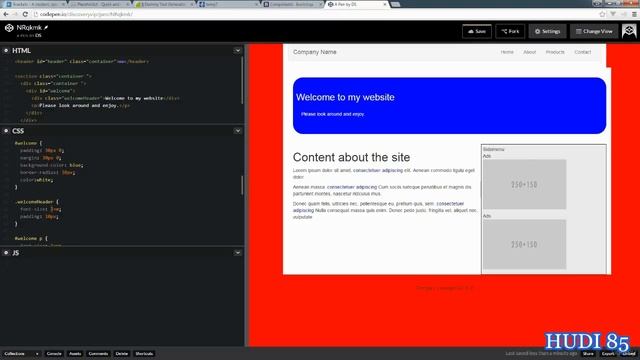The width and height of the screenshot is (640, 360).
Task: Switch to the Placeholder browser tab
Action: pos(100,4)
